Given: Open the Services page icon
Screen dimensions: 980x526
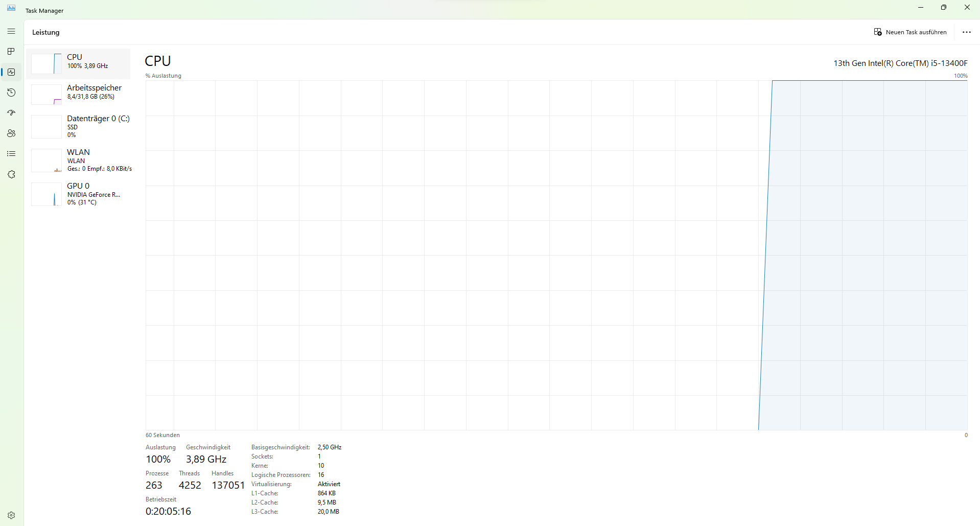Looking at the screenshot, I should pyautogui.click(x=11, y=174).
